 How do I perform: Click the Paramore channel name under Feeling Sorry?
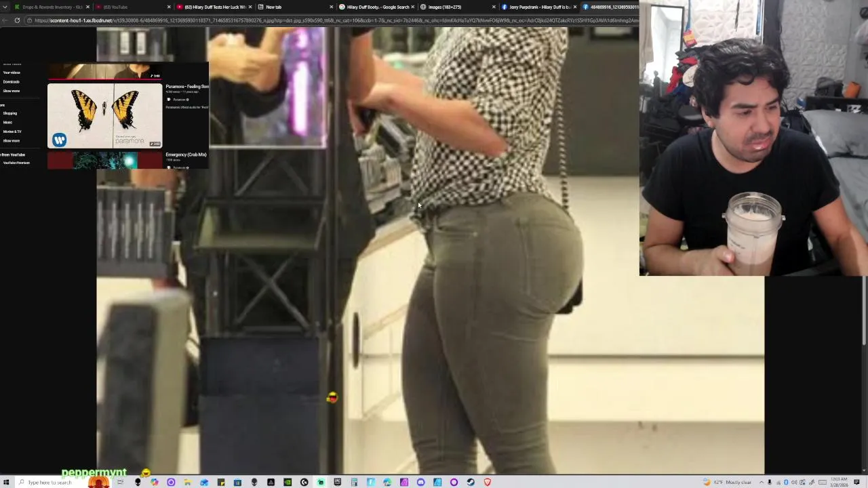tap(179, 100)
